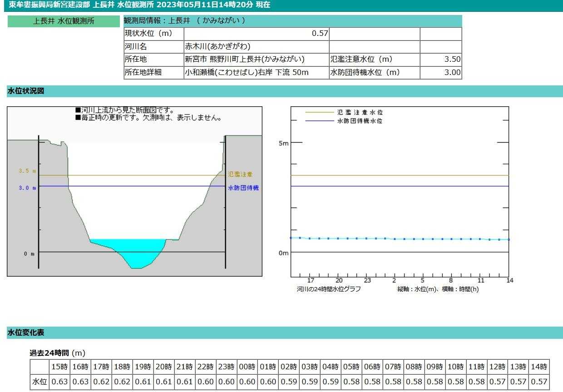Click the 水位変化表 section header

coord(25,333)
